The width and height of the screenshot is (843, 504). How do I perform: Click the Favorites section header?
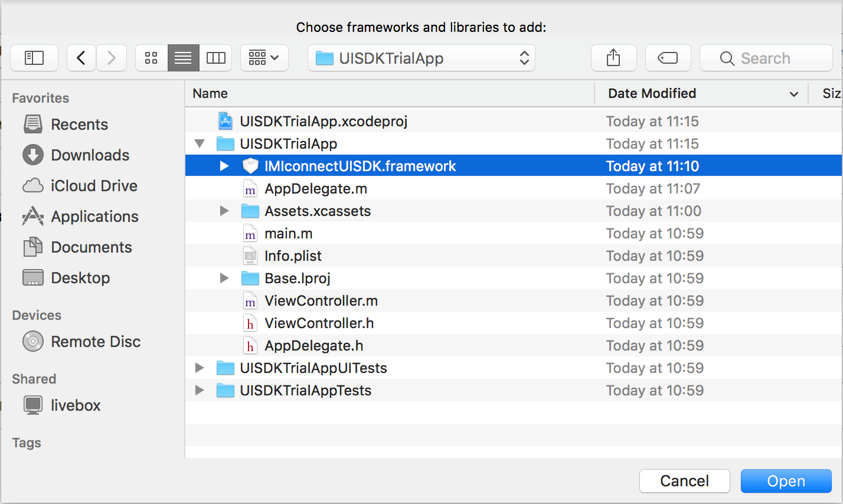[x=41, y=98]
